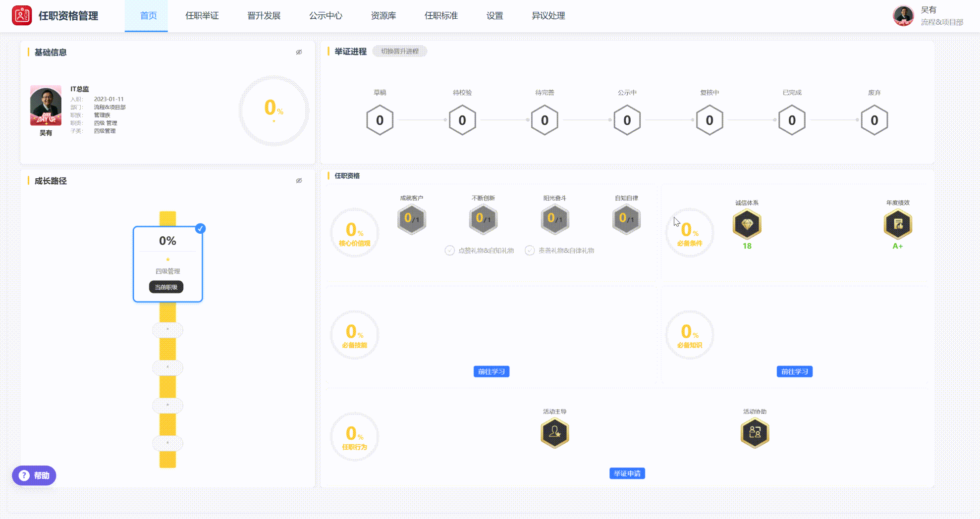Open the 资源库 menu item

click(382, 15)
